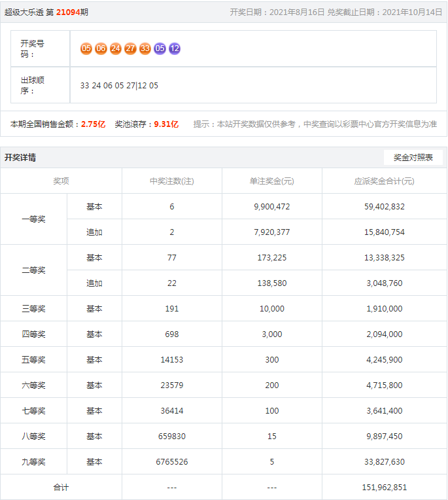448x500 pixels.
Task: Click the 33,827,630 total cell
Action: coord(385,462)
